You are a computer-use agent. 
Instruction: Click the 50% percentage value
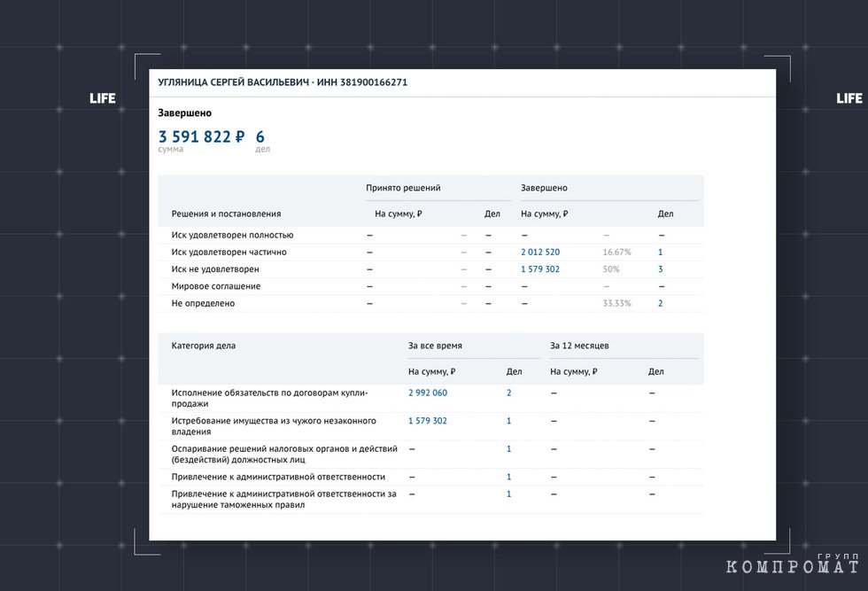(611, 269)
